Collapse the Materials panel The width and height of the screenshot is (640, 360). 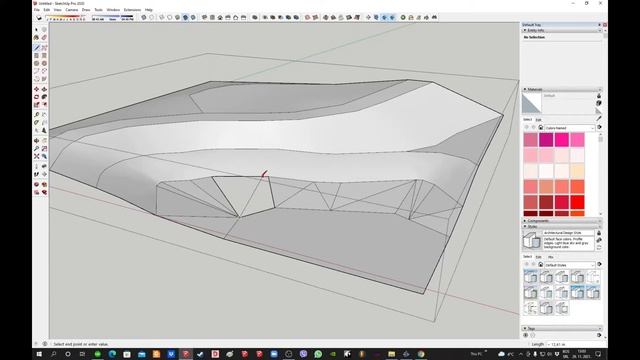(525, 89)
